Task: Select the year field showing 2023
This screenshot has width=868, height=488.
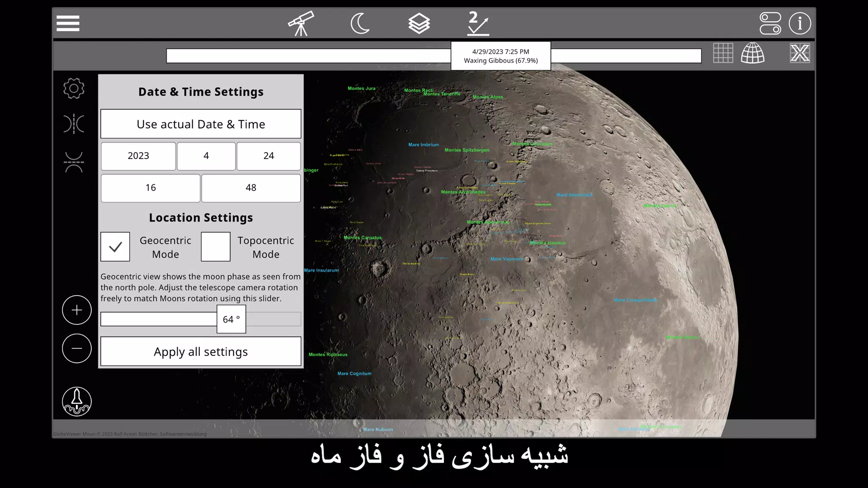Action: click(x=138, y=156)
